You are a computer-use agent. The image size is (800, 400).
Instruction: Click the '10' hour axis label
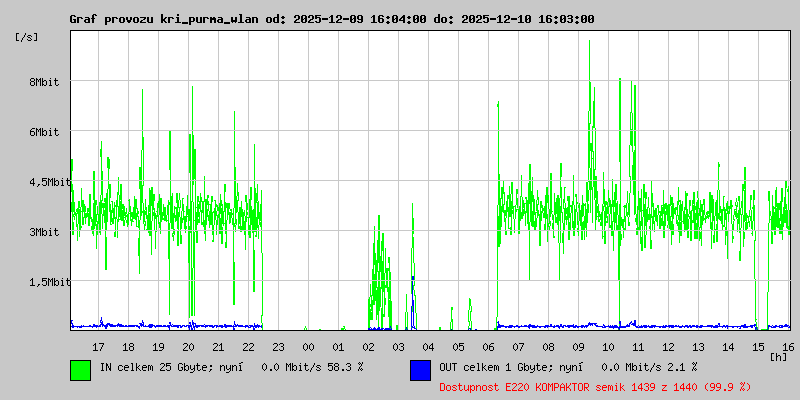(608, 347)
